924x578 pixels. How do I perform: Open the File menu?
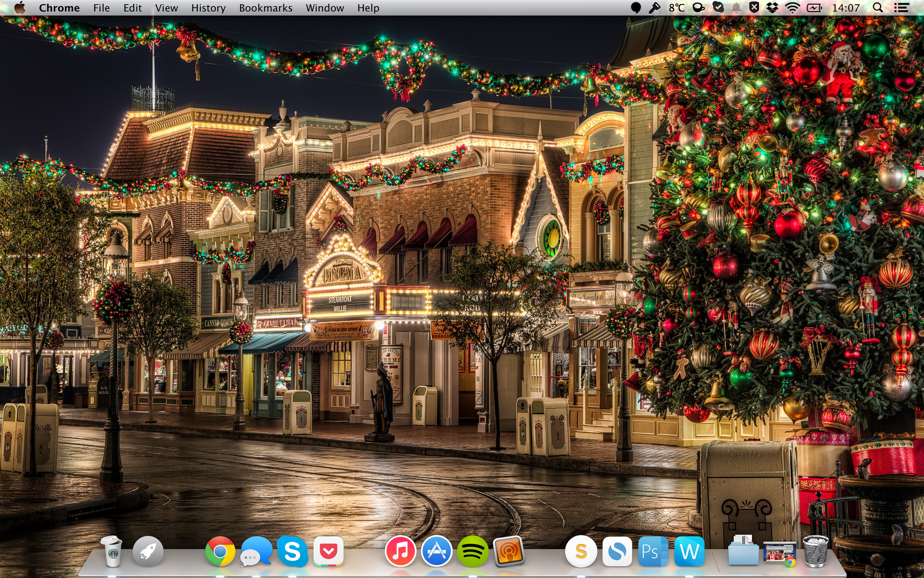(101, 8)
